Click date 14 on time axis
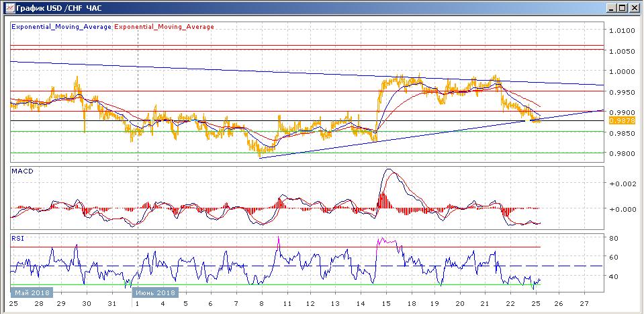The width and height of the screenshot is (644, 314). click(x=360, y=304)
